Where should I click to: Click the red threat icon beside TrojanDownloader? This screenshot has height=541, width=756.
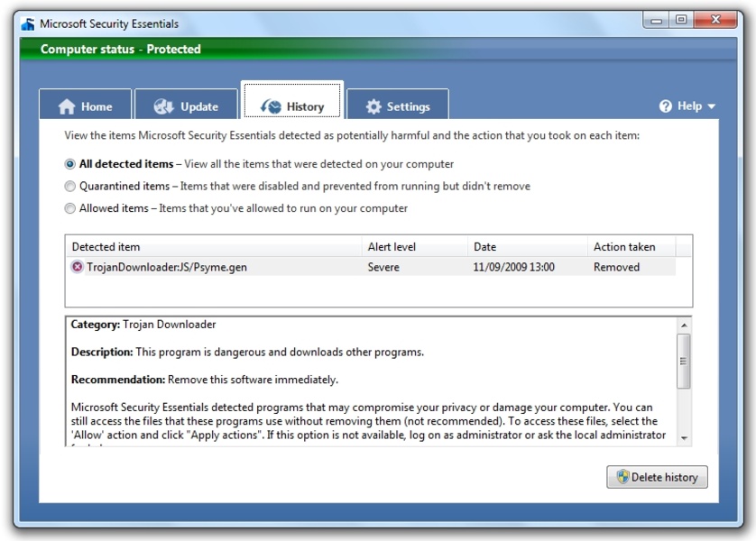pyautogui.click(x=78, y=267)
